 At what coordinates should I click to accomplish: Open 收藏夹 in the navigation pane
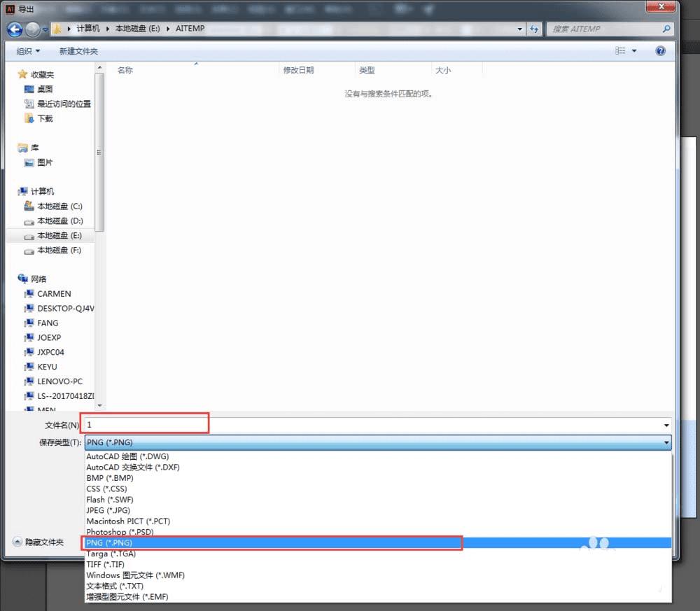pos(42,74)
